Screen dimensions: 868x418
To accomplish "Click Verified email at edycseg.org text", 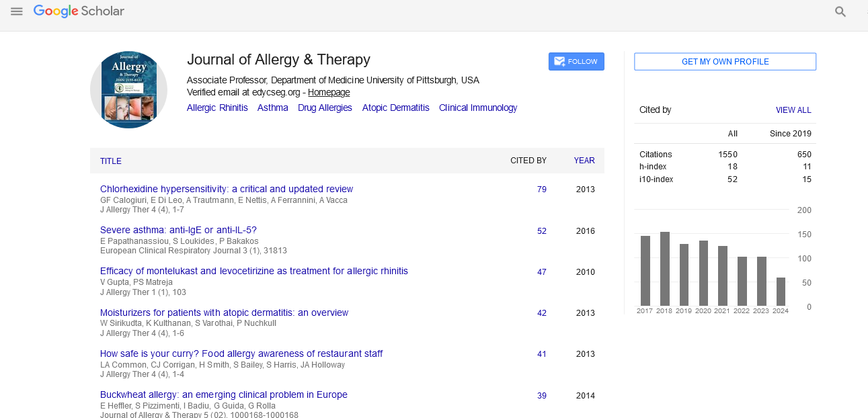I will [245, 93].
